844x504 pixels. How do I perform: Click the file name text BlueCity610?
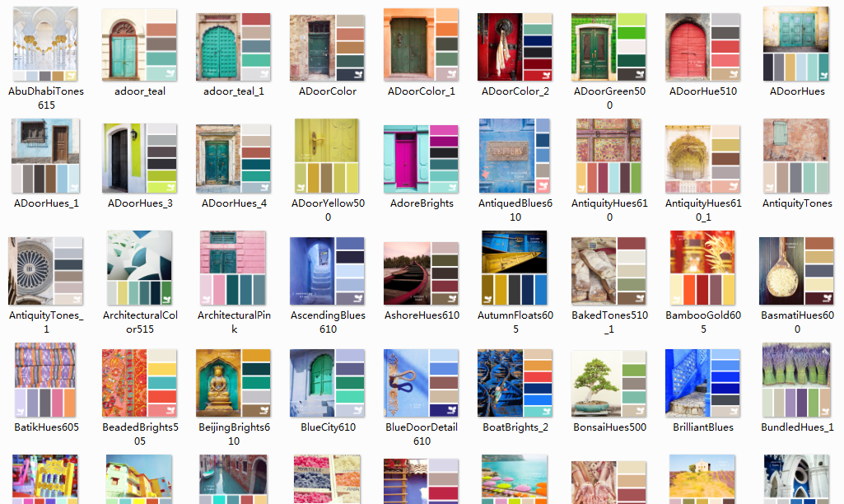[x=328, y=427]
